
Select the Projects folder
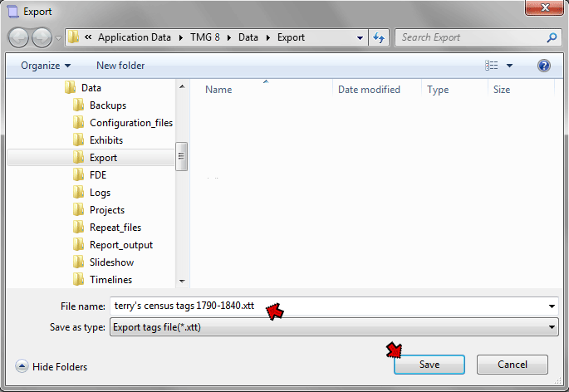click(x=106, y=210)
